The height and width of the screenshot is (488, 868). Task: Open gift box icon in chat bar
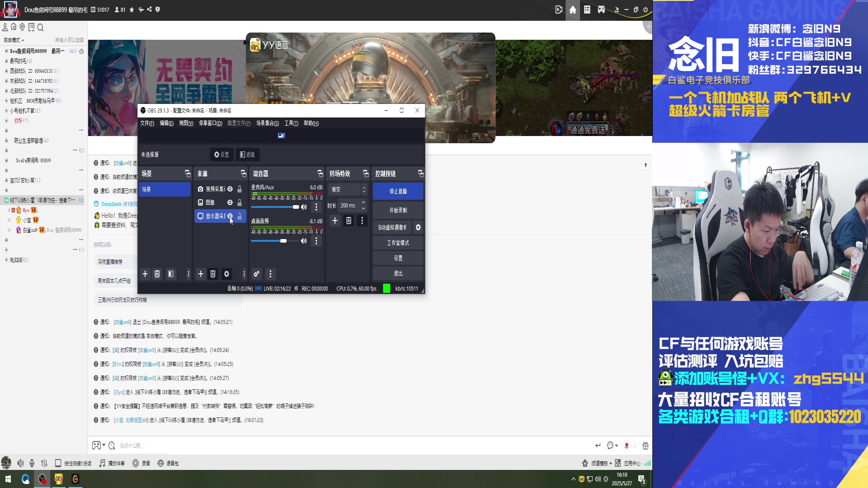pyautogui.click(x=646, y=446)
